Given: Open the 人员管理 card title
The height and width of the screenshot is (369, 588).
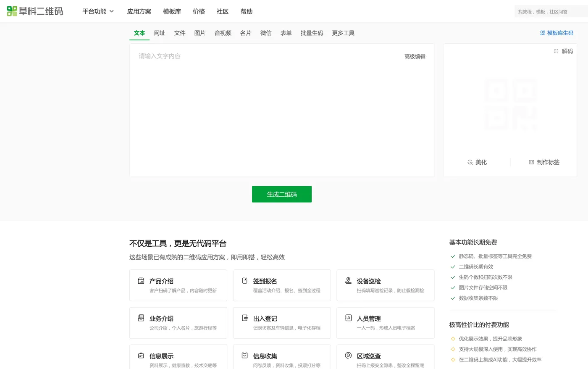Looking at the screenshot, I should click(x=369, y=319).
